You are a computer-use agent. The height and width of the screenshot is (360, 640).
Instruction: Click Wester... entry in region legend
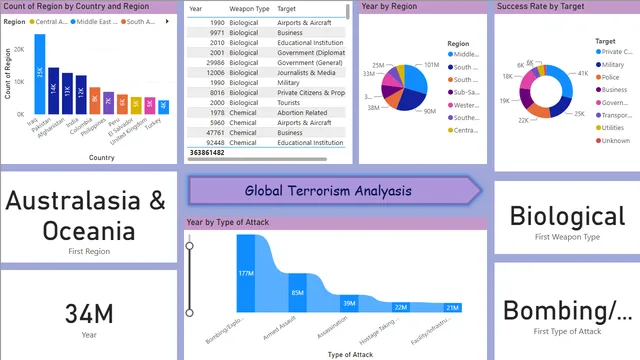click(463, 105)
